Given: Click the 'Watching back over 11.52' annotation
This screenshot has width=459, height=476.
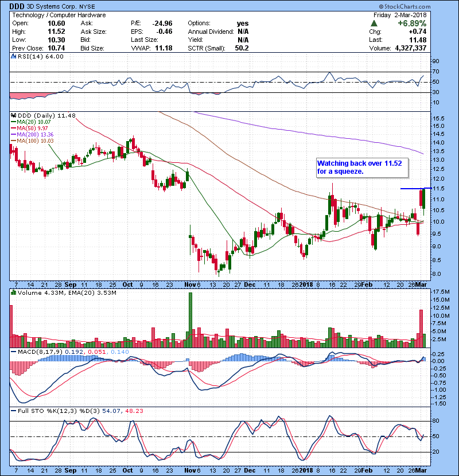Looking at the screenshot, I should coord(362,167).
